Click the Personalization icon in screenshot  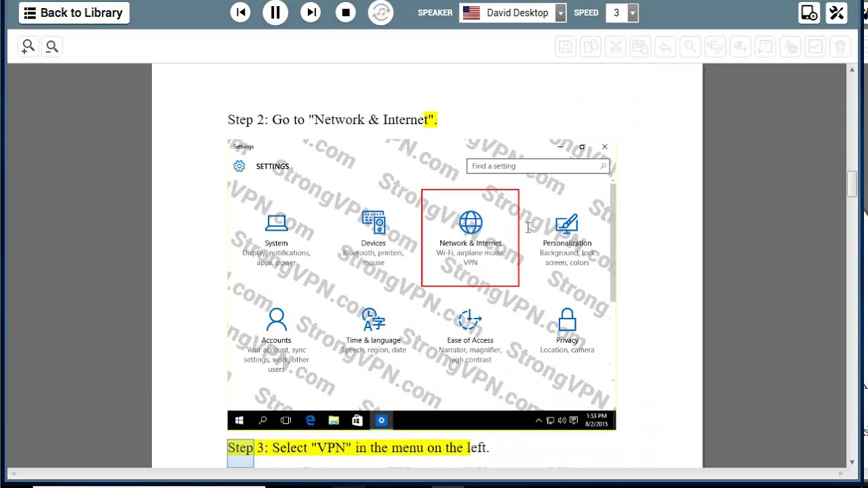[567, 224]
